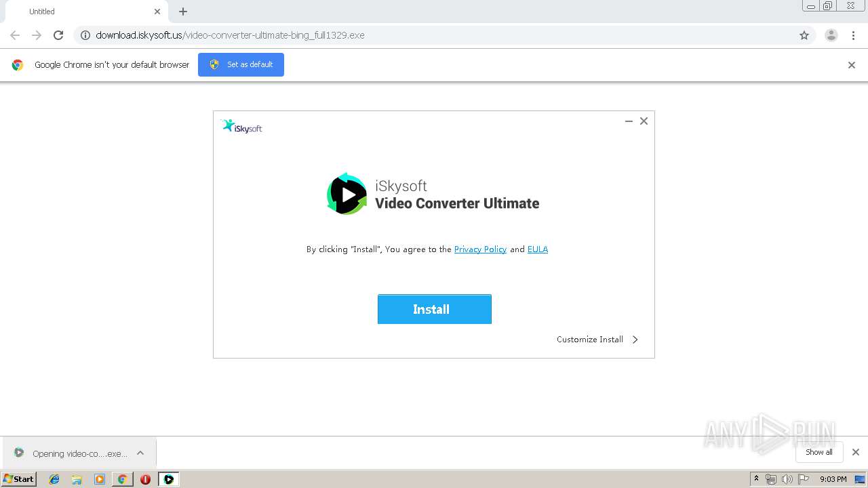The height and width of the screenshot is (488, 868).
Task: Open Chrome's three-dot menu
Action: pos(854,35)
